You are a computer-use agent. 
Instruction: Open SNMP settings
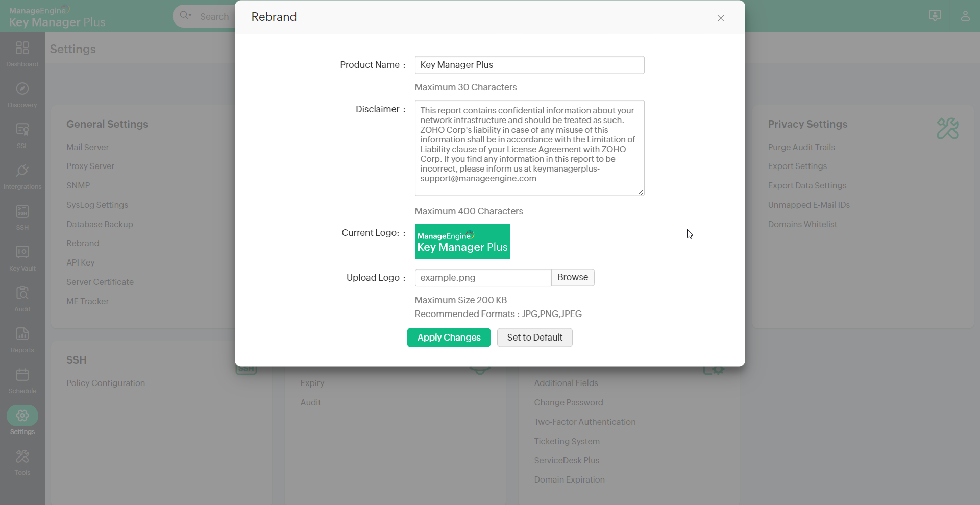click(x=78, y=186)
